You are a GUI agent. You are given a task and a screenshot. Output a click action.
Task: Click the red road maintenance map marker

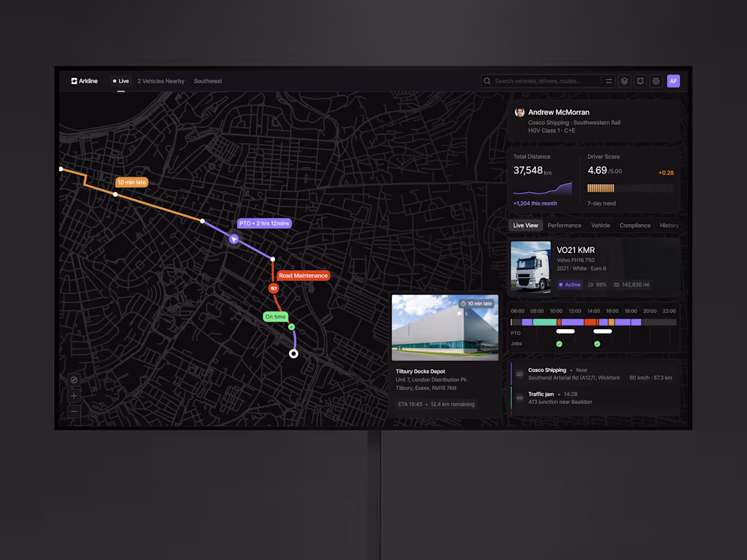pos(274,288)
